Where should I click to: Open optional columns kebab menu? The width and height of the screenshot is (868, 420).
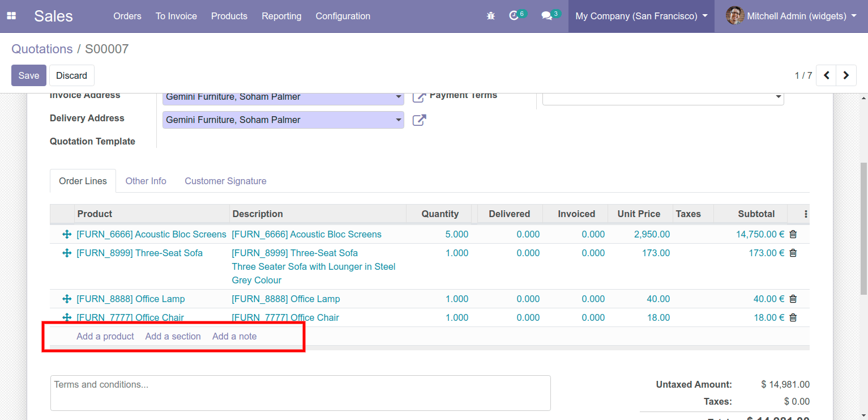pyautogui.click(x=806, y=214)
